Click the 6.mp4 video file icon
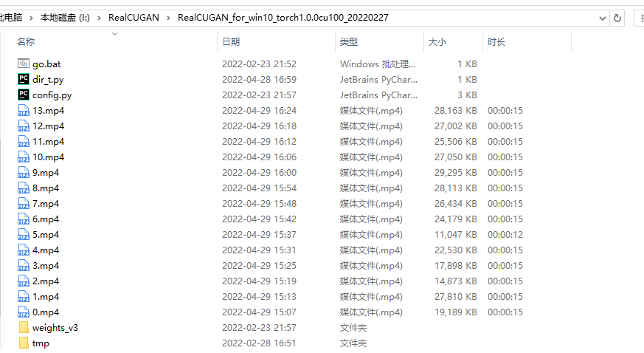 click(24, 219)
